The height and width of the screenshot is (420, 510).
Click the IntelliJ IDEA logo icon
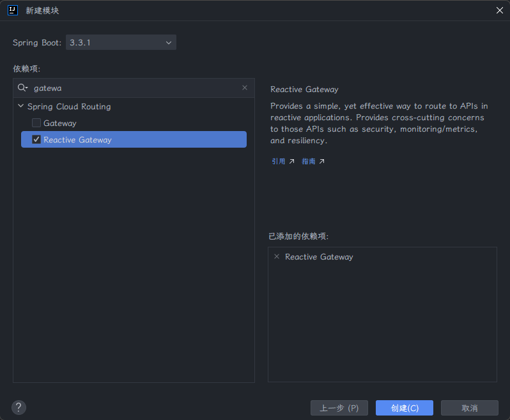click(12, 10)
